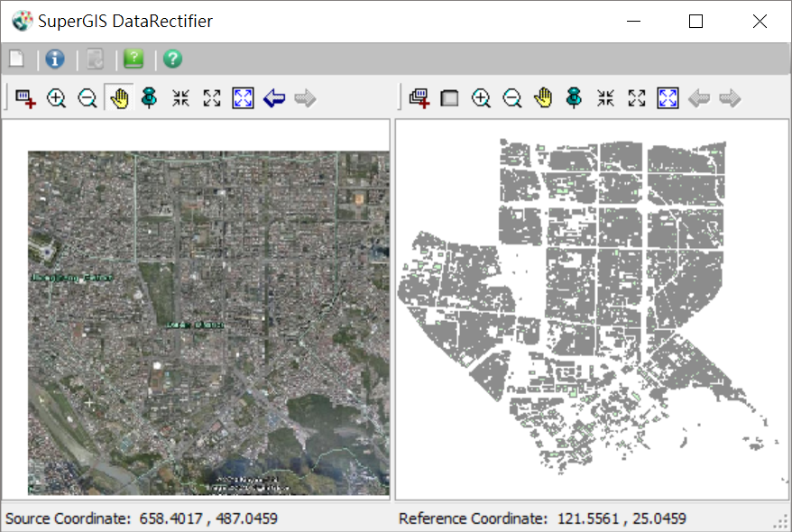Viewport: 792px width, 532px height.
Task: Select zoom out tool for reference panel
Action: click(x=511, y=98)
